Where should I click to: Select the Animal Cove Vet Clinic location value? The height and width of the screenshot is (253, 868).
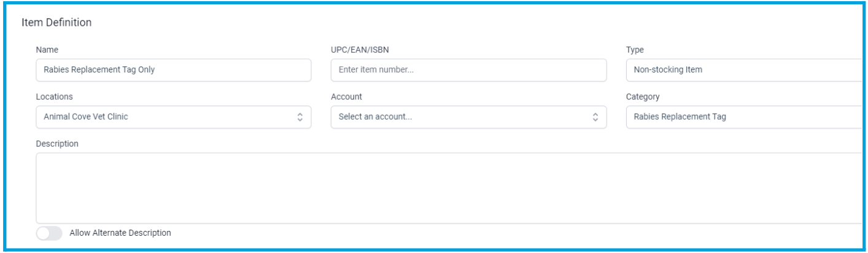pos(86,117)
